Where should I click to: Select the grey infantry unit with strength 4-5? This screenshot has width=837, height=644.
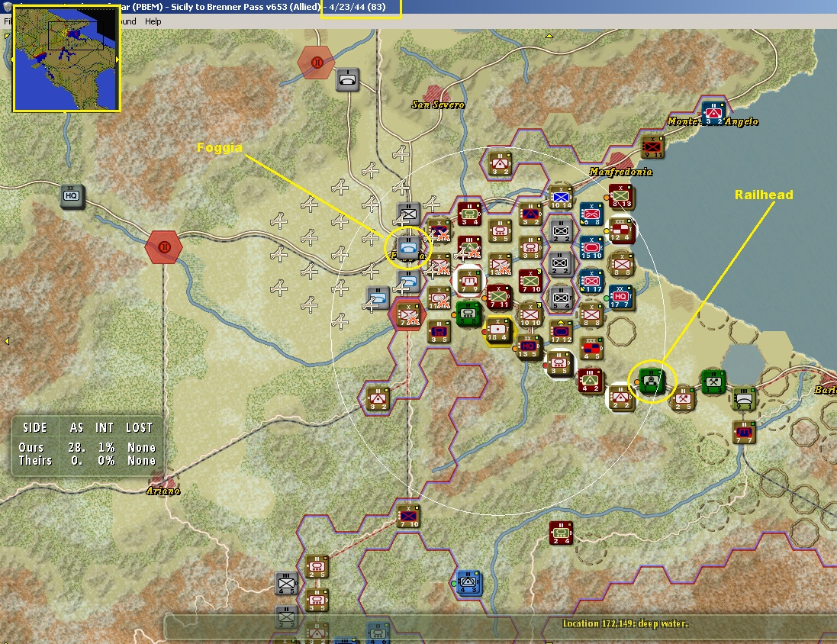point(286,583)
